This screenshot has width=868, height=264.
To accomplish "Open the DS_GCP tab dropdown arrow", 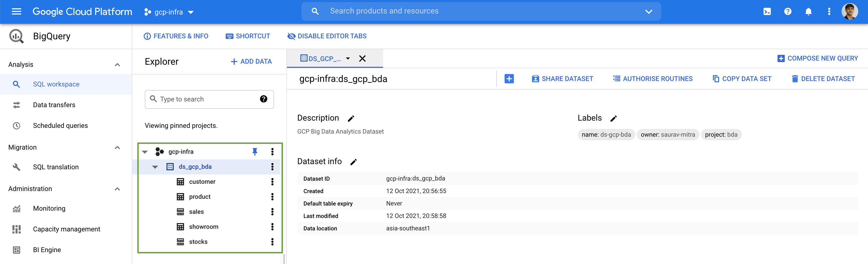I will tap(348, 59).
